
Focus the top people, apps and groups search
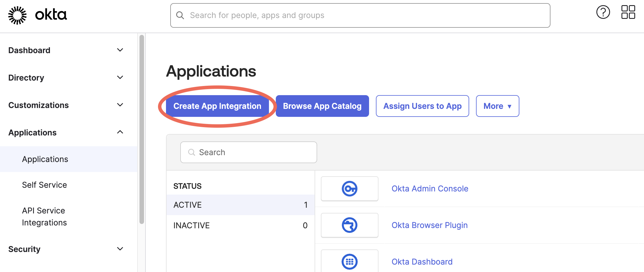pos(360,15)
